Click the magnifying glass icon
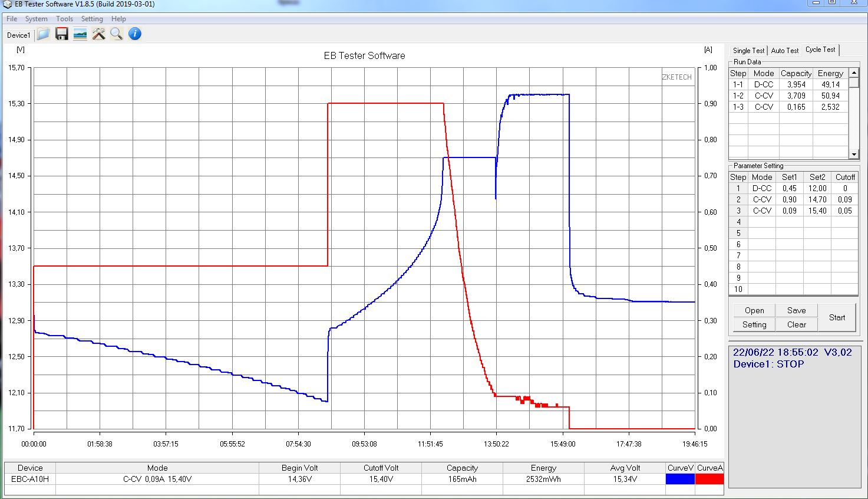This screenshot has width=868, height=499. coord(117,34)
